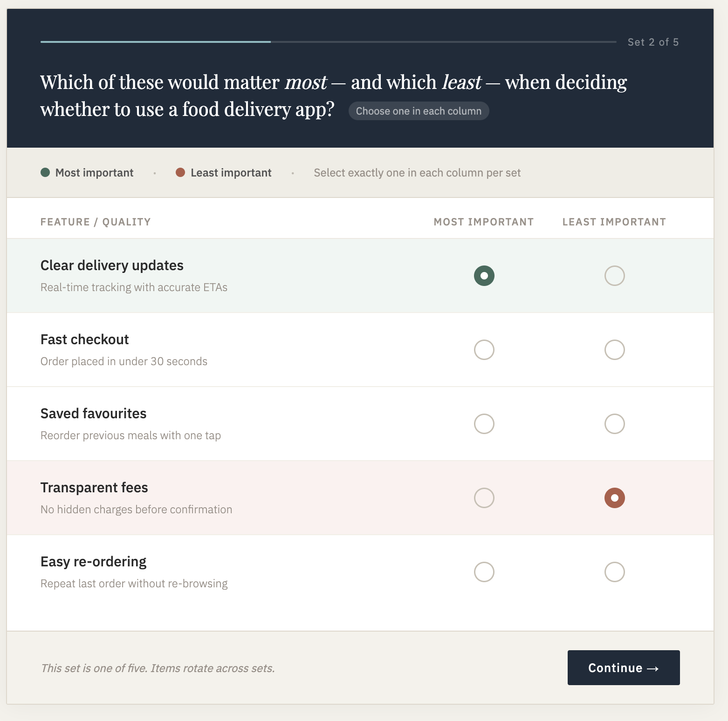Click the MOST IMPORTANT column header

(x=484, y=222)
